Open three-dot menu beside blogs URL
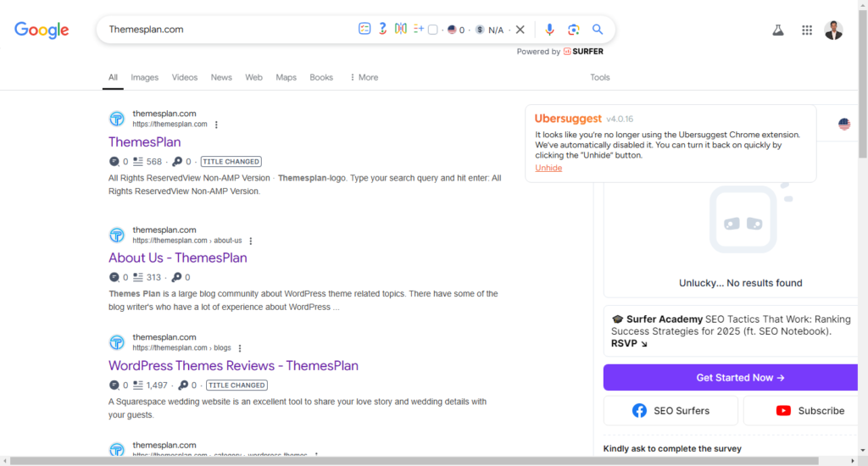868x466 pixels. (x=240, y=348)
